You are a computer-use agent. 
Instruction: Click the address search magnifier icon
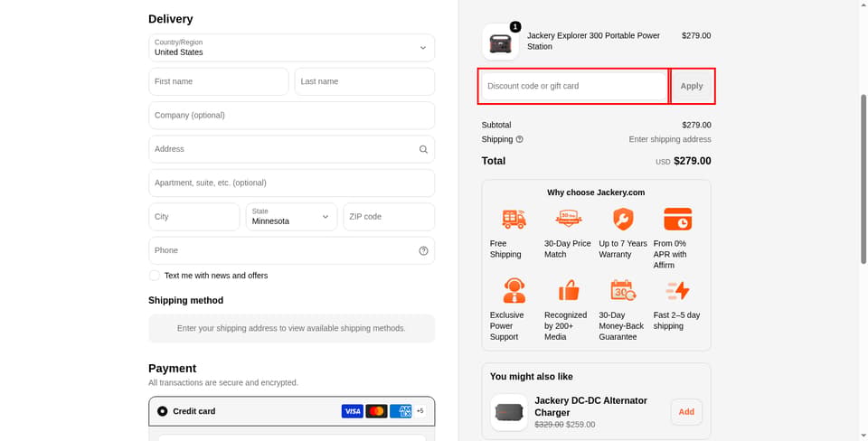[x=423, y=149]
